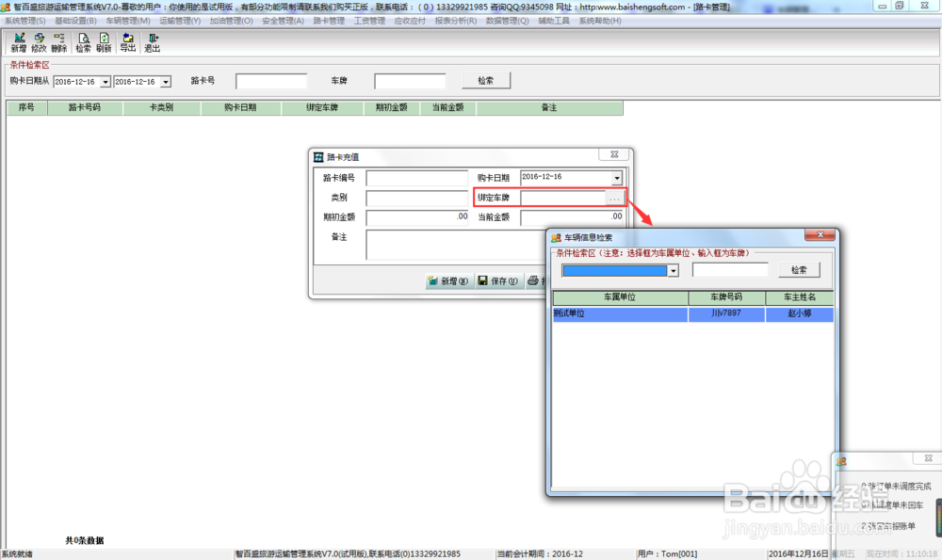This screenshot has width=942, height=560.
Task: Click the 路卡号码 column header
Action: [x=85, y=108]
